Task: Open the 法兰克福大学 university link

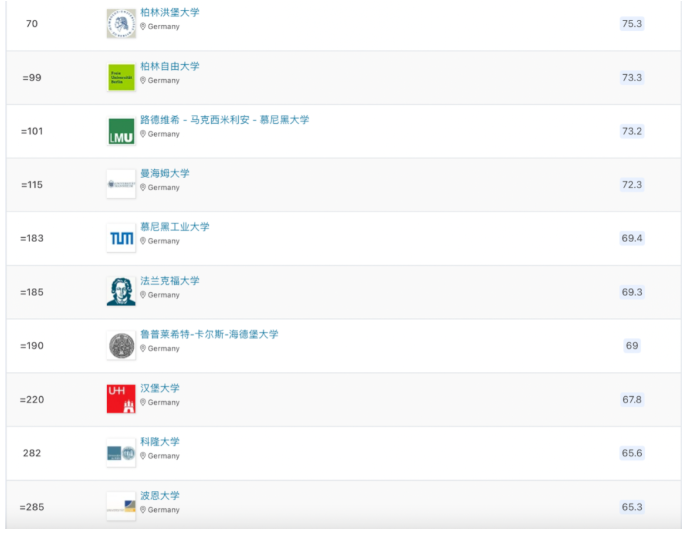Action: coord(170,281)
